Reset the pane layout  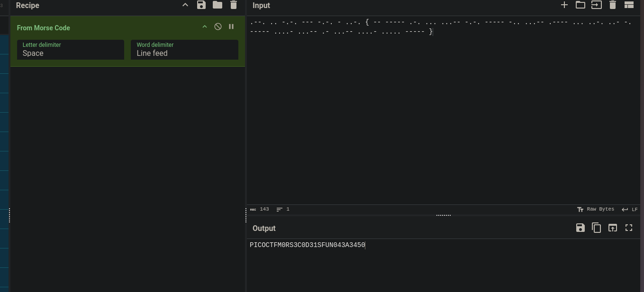[x=629, y=5]
